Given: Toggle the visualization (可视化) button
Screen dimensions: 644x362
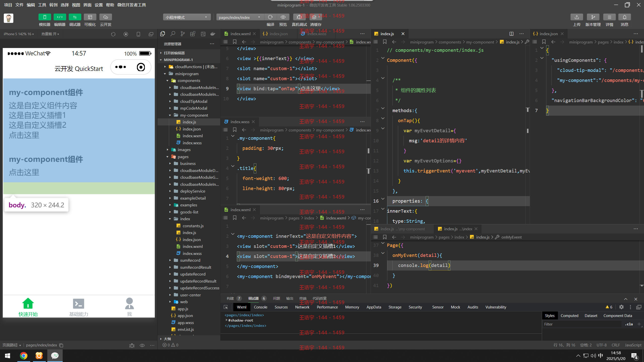Looking at the screenshot, I should [90, 17].
